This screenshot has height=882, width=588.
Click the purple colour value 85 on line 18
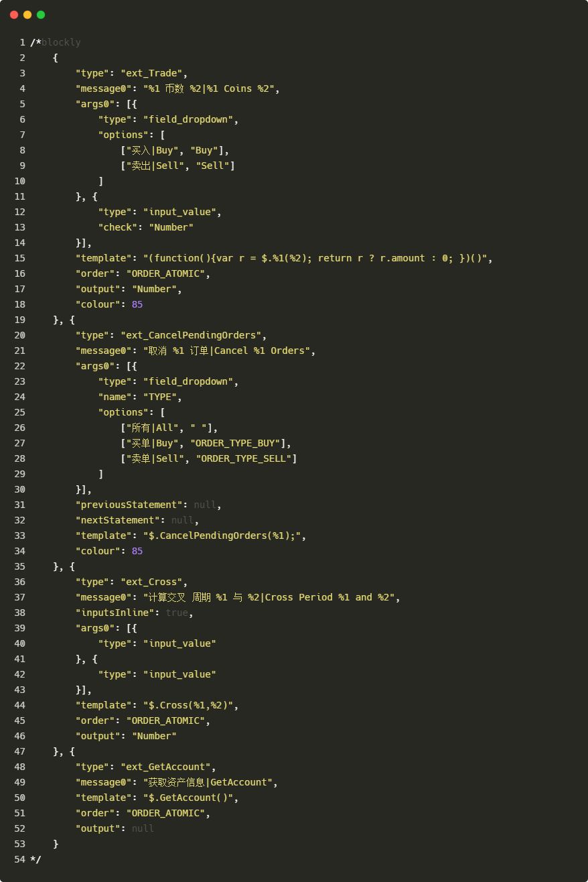(137, 304)
